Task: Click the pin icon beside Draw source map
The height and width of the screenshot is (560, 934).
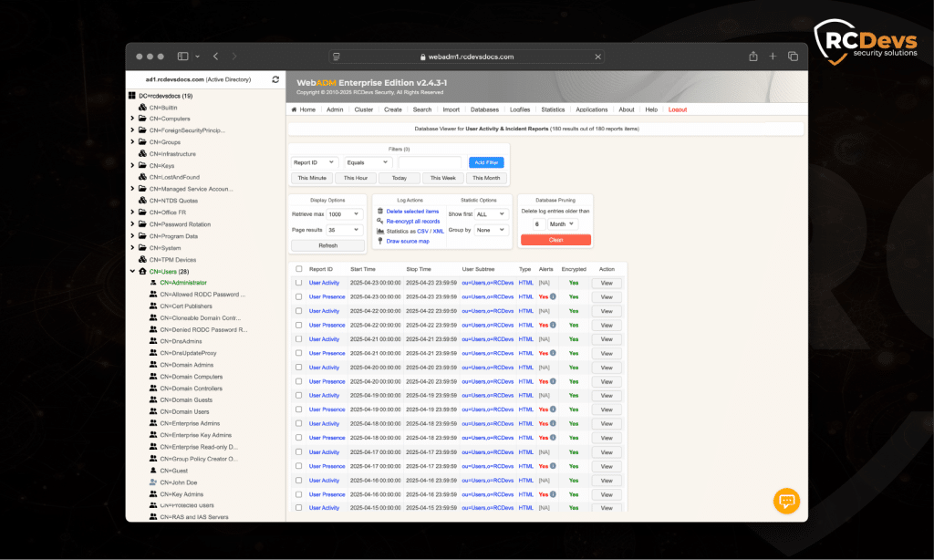Action: [380, 241]
